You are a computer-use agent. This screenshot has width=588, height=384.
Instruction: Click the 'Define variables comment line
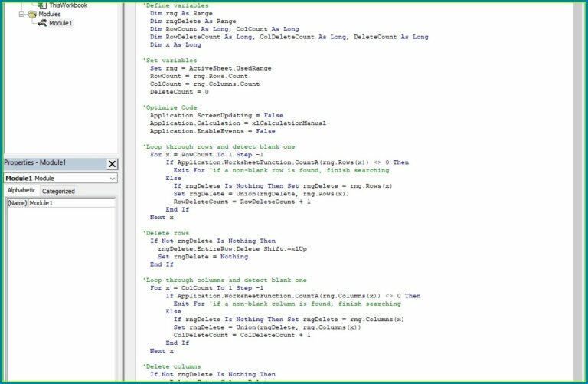pyautogui.click(x=175, y=5)
